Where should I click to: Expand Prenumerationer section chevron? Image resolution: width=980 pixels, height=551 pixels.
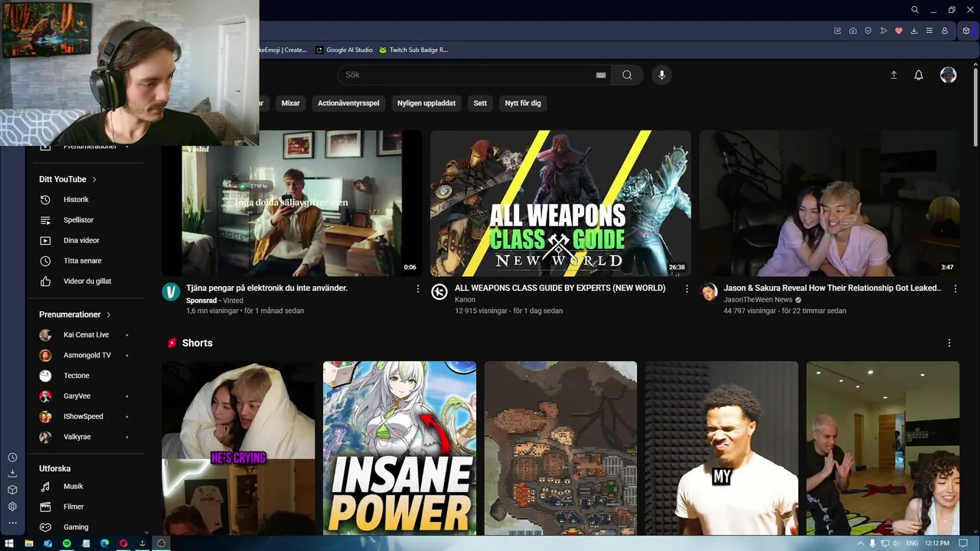pyautogui.click(x=109, y=315)
